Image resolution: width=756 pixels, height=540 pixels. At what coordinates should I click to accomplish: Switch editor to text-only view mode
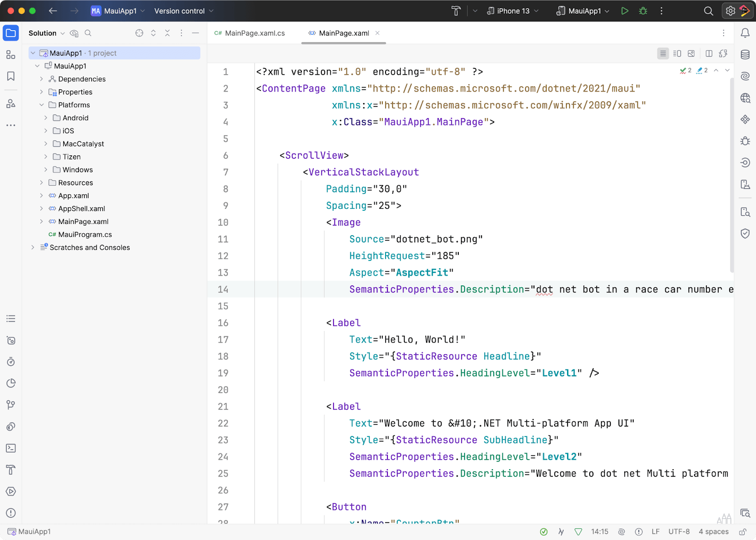tap(663, 53)
